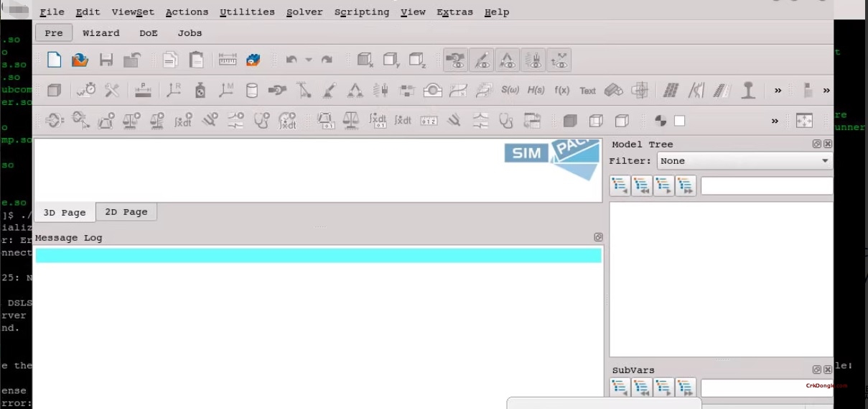
Task: Toggle constraint triangle visibility eye button
Action: point(508,60)
